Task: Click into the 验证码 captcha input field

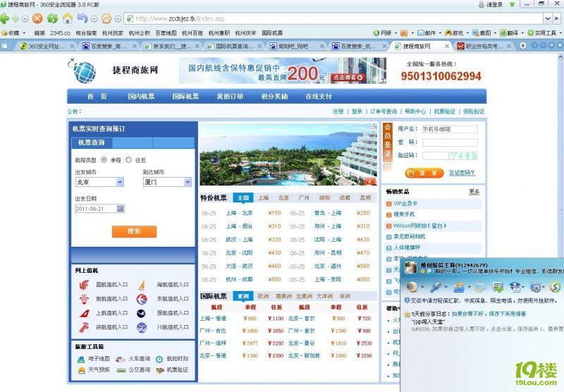Action: click(435, 156)
